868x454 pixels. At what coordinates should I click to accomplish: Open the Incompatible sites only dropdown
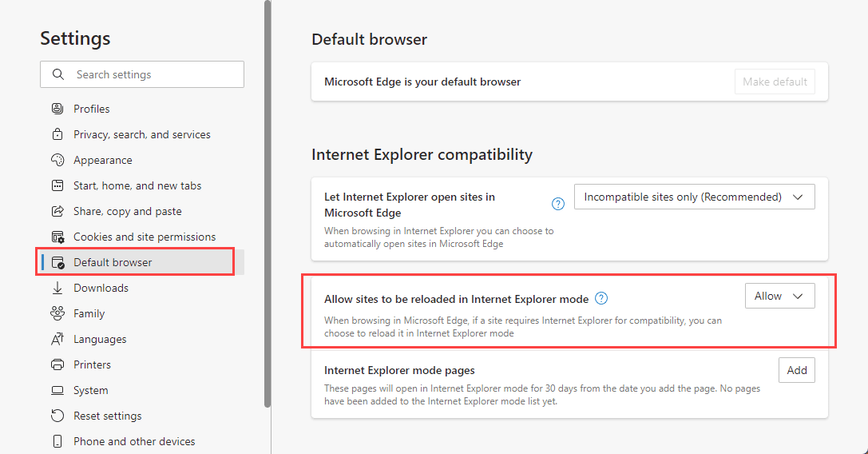point(694,197)
